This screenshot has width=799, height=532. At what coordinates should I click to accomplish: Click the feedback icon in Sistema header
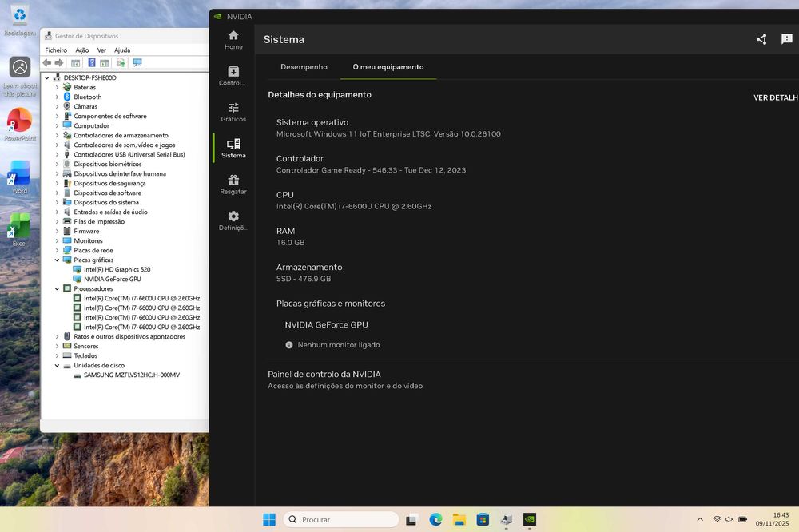pos(787,39)
